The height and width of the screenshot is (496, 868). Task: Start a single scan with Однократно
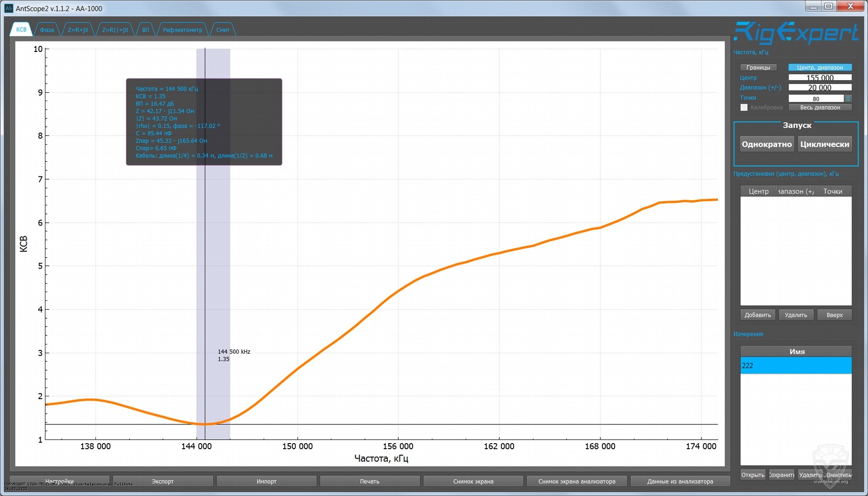[x=767, y=144]
